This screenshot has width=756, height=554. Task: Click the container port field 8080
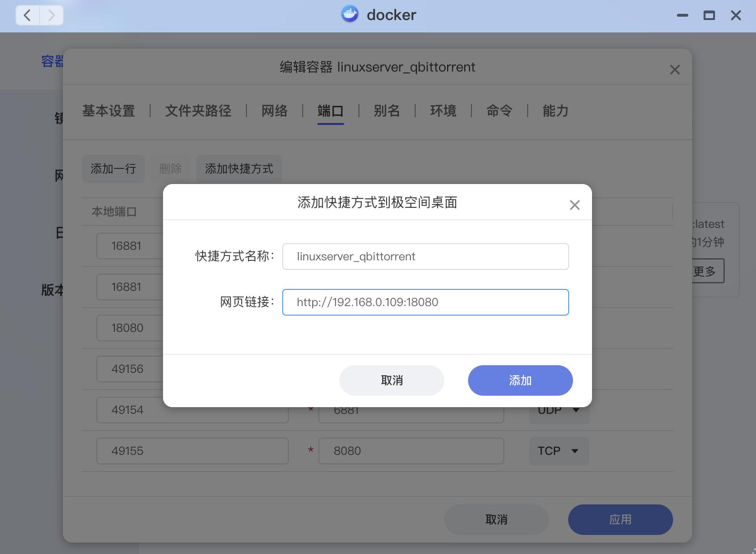[x=411, y=451]
